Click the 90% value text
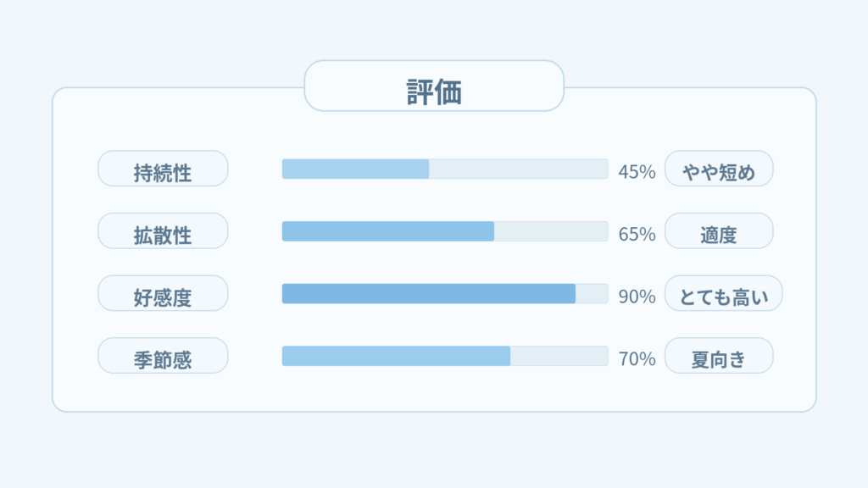Screen dimensions: 868x488 [637, 295]
